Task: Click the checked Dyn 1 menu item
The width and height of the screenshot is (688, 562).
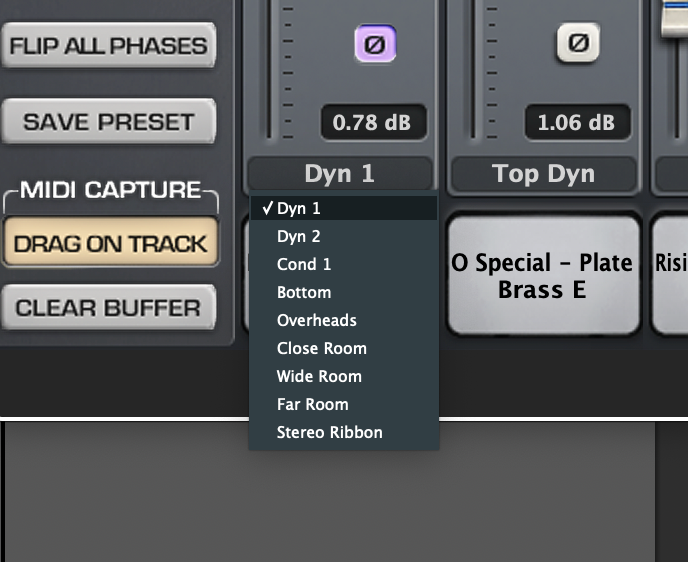Action: coord(344,208)
